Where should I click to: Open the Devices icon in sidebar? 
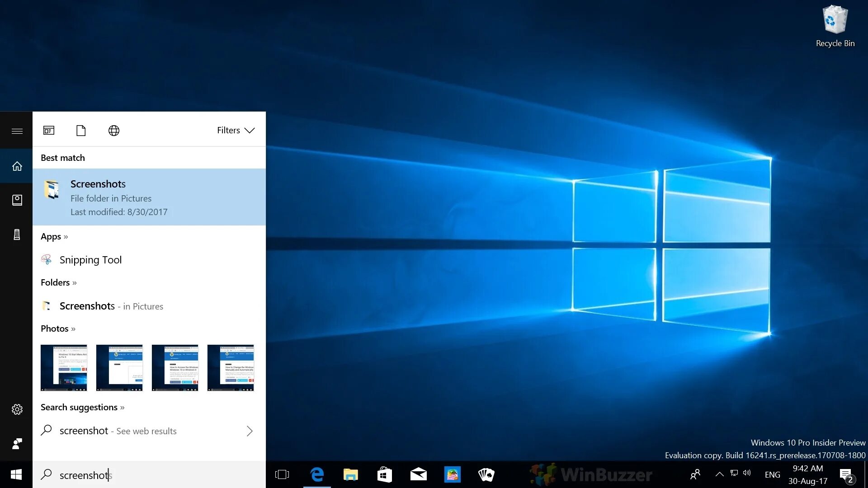[17, 235]
